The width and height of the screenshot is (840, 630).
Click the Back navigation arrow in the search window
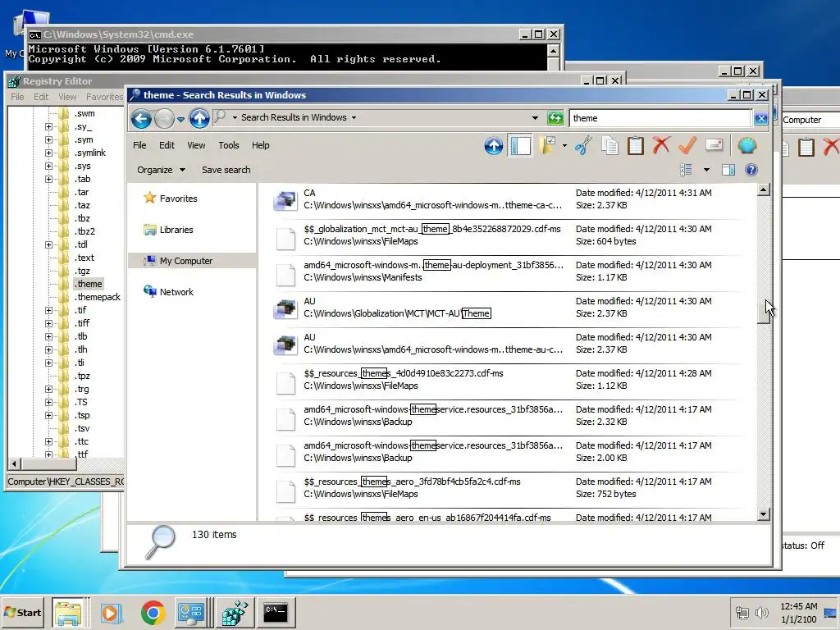141,118
